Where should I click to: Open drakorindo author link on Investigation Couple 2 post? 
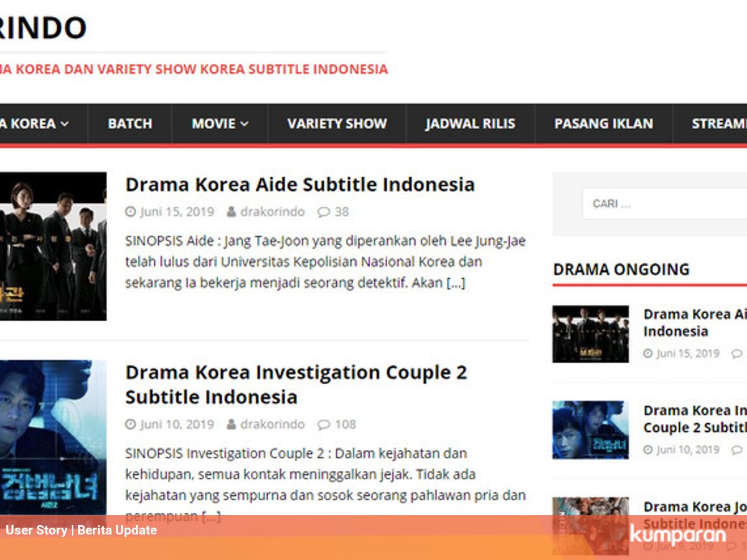pos(273,424)
